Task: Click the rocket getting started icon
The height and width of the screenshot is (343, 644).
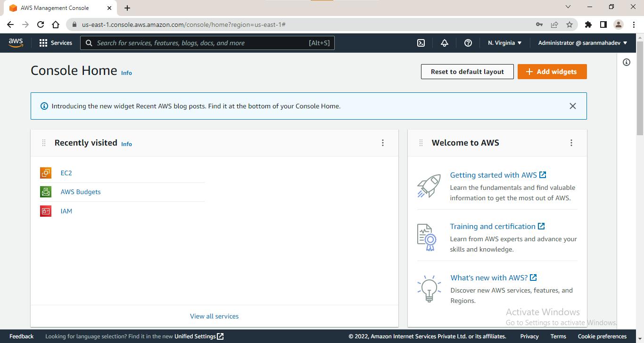Action: point(429,185)
